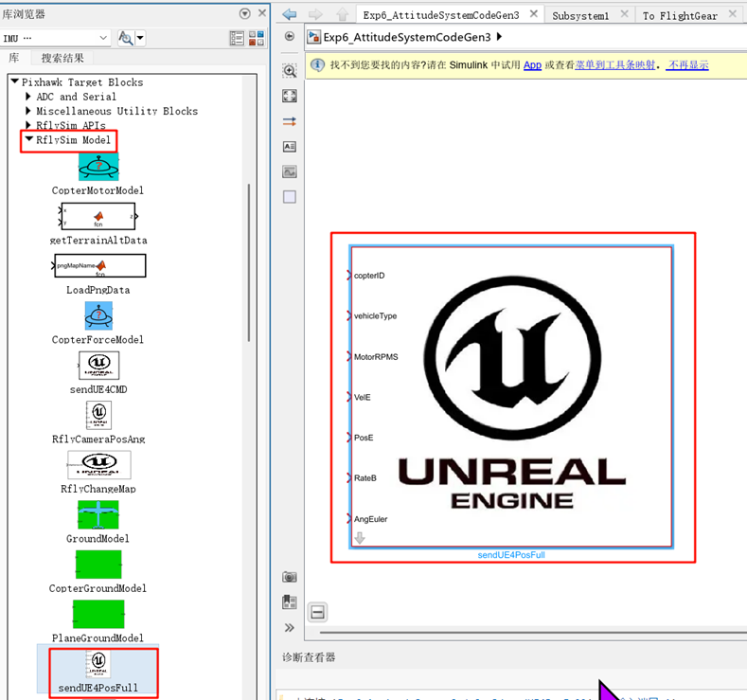Expand the ADC and Serial node
The image size is (747, 700).
click(x=28, y=97)
